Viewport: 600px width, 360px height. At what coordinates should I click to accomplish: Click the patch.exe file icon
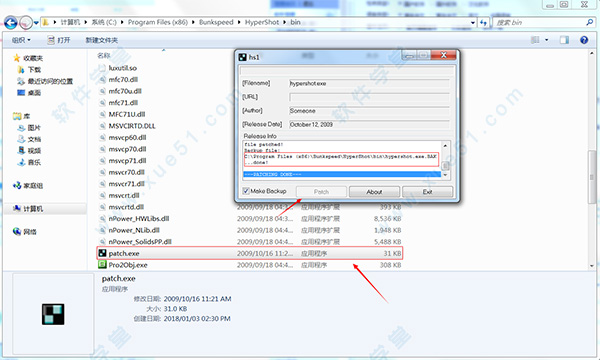pos(102,253)
